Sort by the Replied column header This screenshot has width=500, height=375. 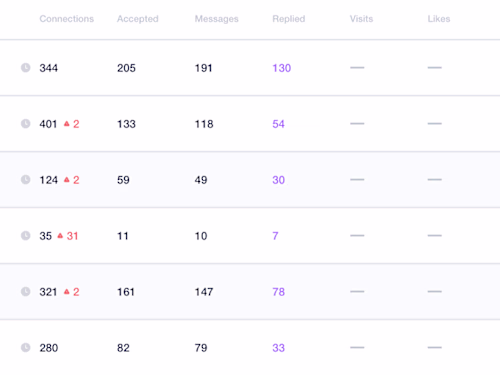289,19
